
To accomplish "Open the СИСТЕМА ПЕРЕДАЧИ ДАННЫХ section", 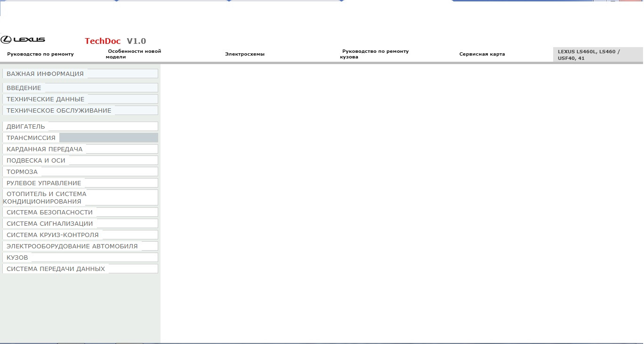I will [x=80, y=269].
